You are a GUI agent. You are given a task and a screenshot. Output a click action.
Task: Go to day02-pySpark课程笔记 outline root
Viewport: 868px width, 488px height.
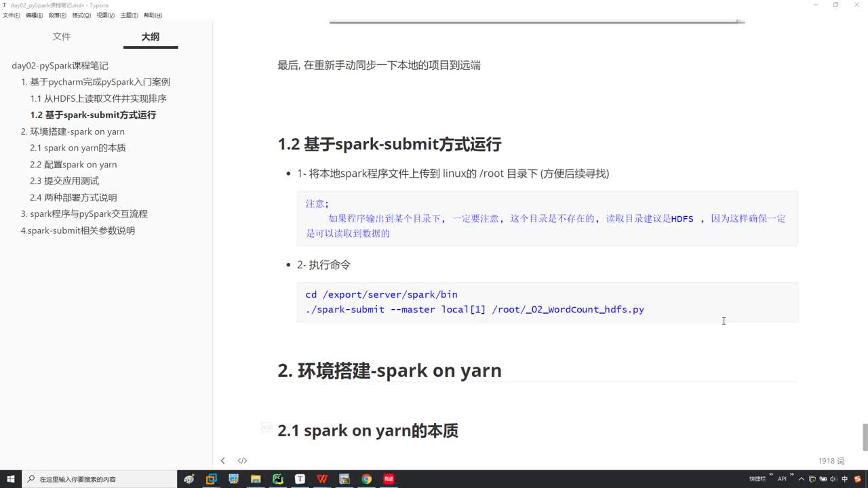pyautogui.click(x=60, y=66)
